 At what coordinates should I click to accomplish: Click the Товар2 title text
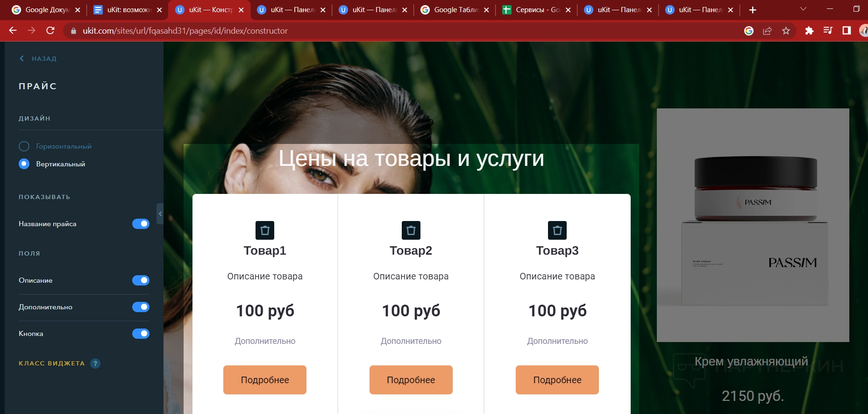pos(411,251)
